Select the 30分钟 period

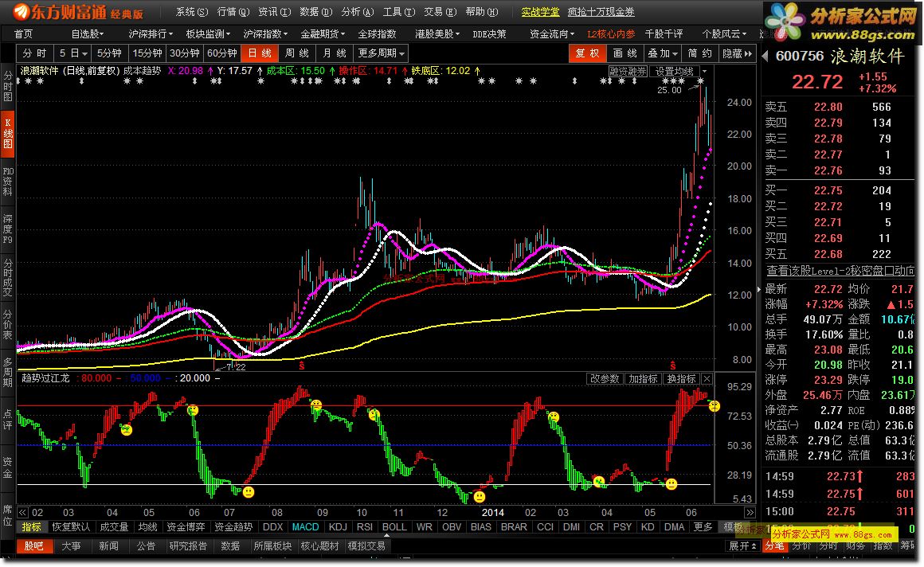click(185, 53)
